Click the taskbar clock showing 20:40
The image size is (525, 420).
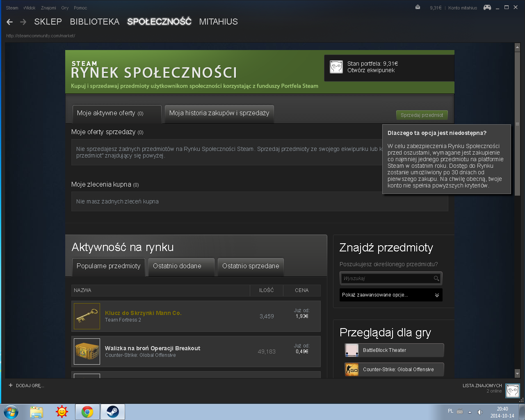tap(502, 409)
